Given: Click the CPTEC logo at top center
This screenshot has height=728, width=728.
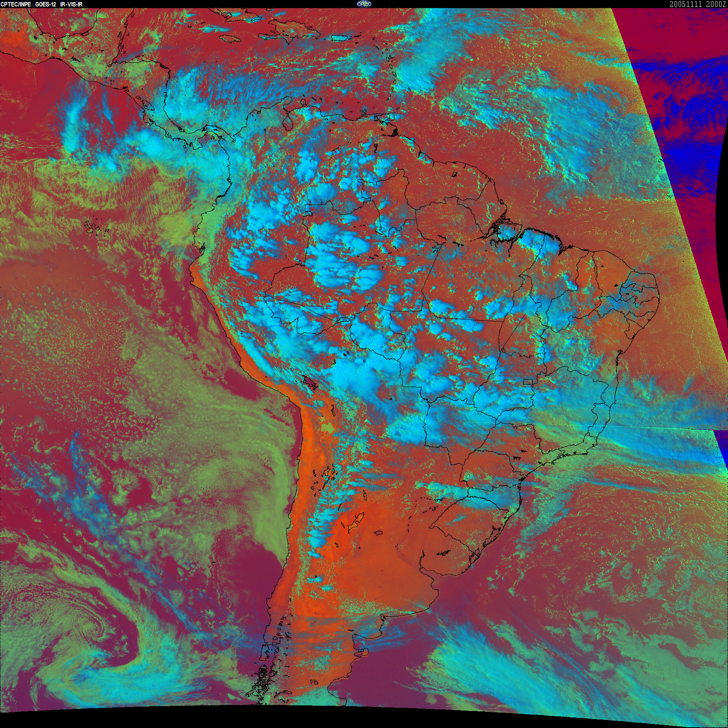Looking at the screenshot, I should click(364, 4).
